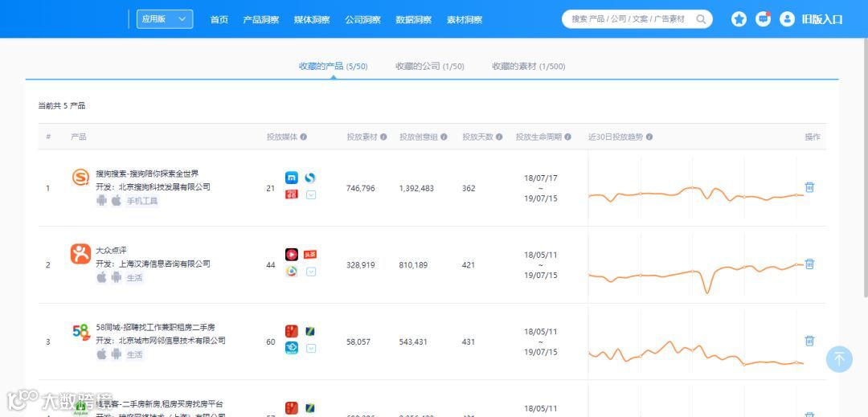868x417 pixels.
Task: Click Apple icon under 搜狗搜索
Action: 117,200
